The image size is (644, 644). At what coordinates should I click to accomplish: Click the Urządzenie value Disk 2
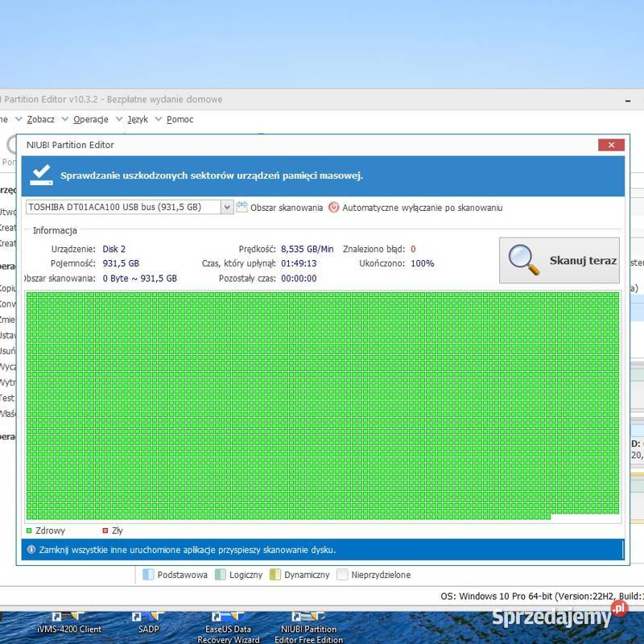tap(114, 249)
